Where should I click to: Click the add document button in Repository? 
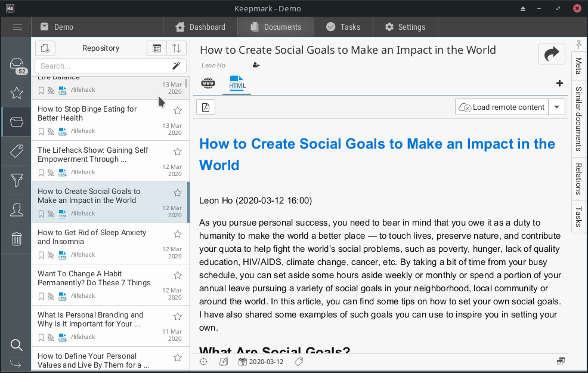coord(46,48)
